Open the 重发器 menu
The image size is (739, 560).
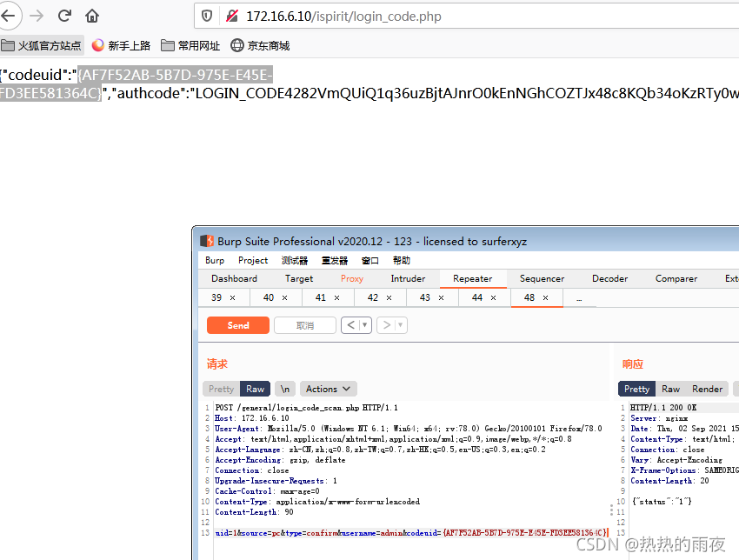click(335, 260)
